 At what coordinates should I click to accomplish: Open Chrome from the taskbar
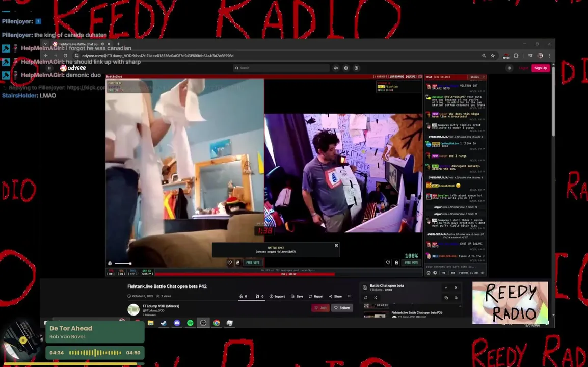click(217, 323)
